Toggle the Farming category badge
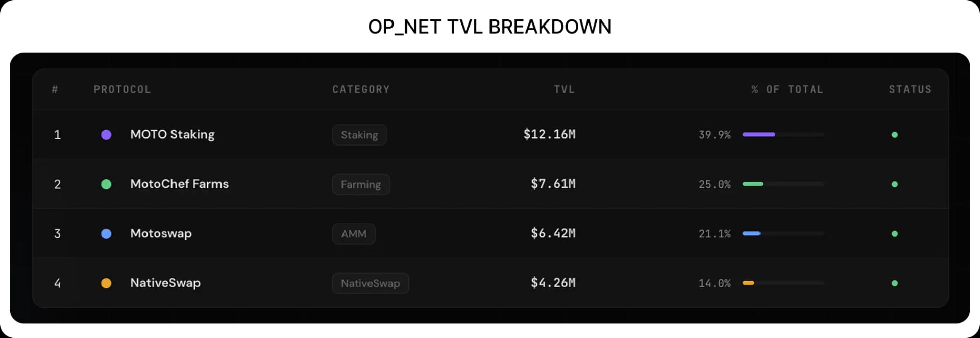The height and width of the screenshot is (338, 980). pos(361,184)
